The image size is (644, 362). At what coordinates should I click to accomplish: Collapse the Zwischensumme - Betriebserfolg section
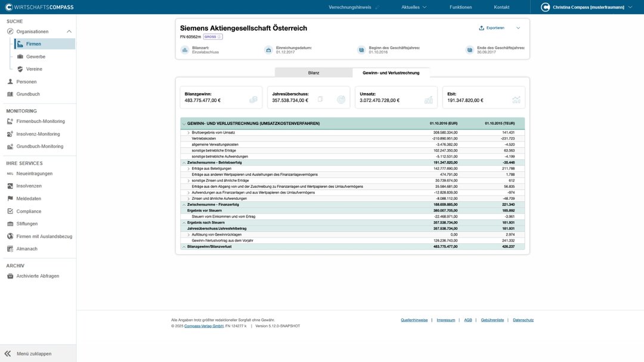pyautogui.click(x=184, y=163)
